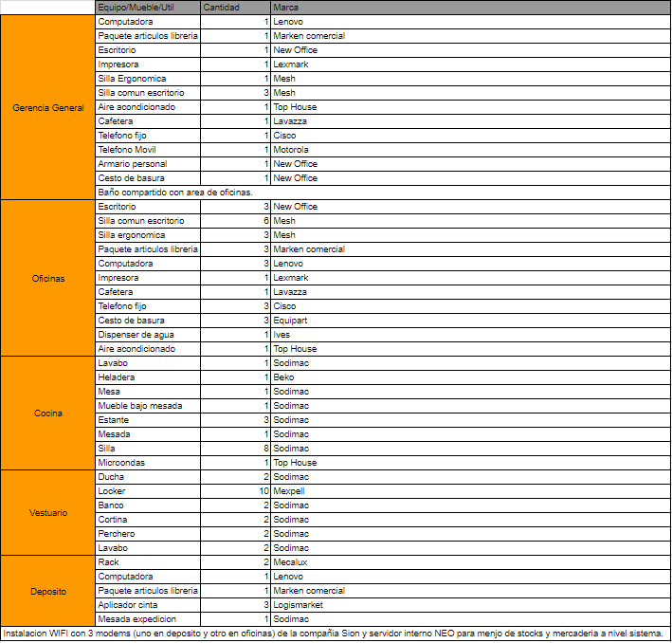This screenshot has height=643, width=672.
Task: Select the 'Vestuario' section cell
Action: [x=47, y=513]
